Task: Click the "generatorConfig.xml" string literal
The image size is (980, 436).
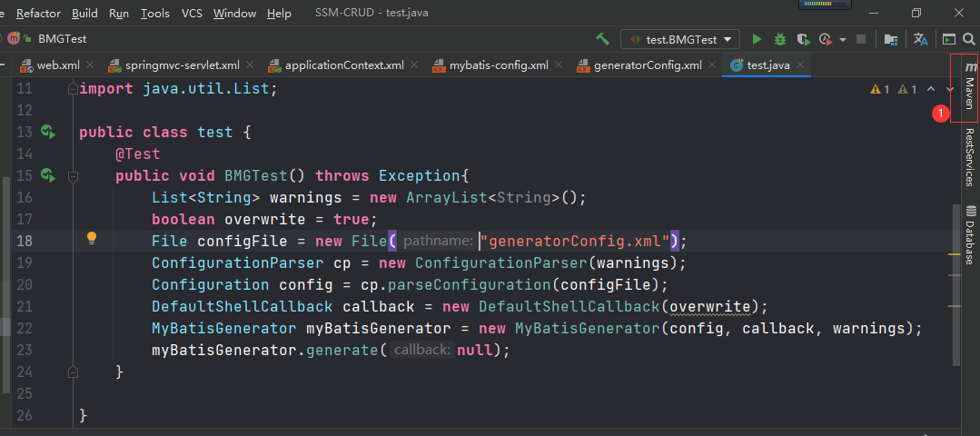Action: [576, 241]
